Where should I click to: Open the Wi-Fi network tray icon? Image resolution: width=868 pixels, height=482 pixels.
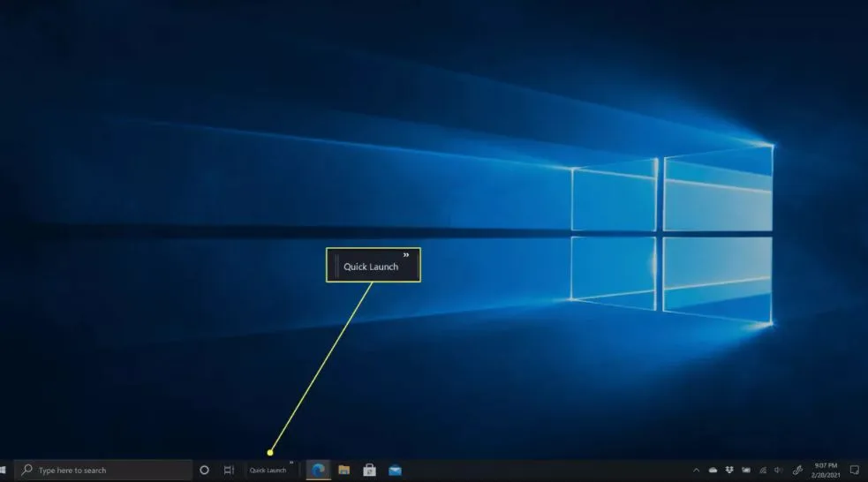tap(763, 471)
